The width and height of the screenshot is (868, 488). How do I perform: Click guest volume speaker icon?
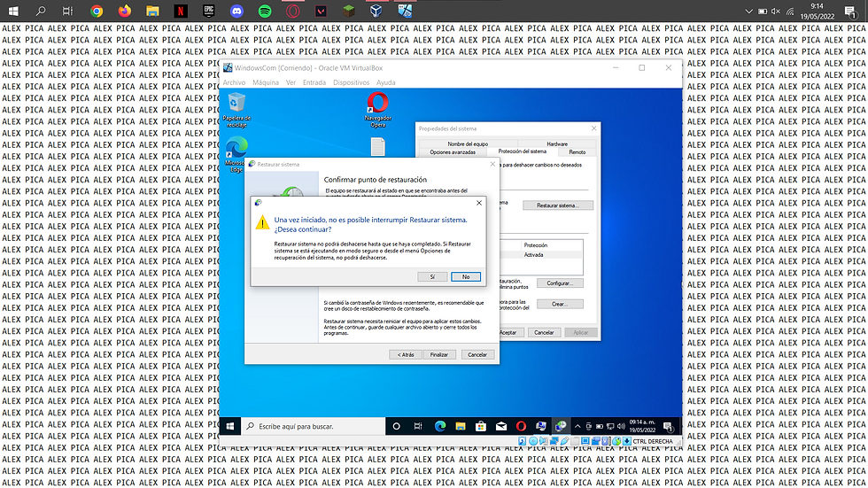(621, 426)
